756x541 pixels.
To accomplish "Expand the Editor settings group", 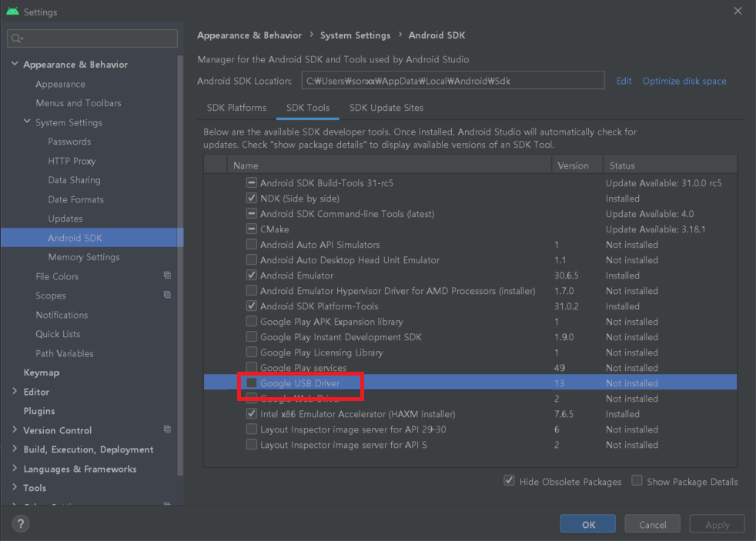I will pyautogui.click(x=15, y=391).
